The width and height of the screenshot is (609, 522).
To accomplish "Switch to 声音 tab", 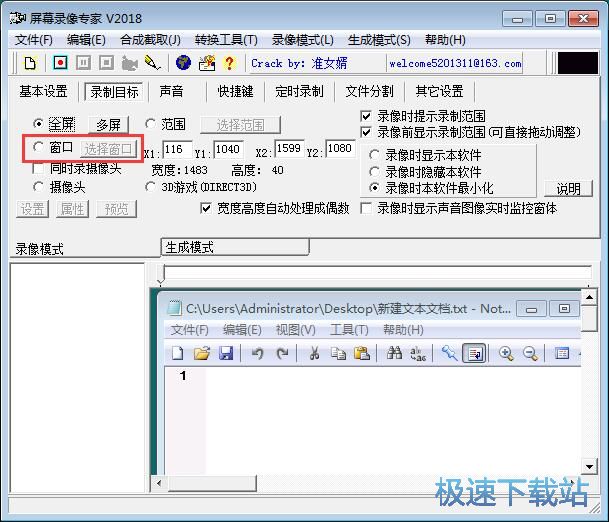I will 171,92.
